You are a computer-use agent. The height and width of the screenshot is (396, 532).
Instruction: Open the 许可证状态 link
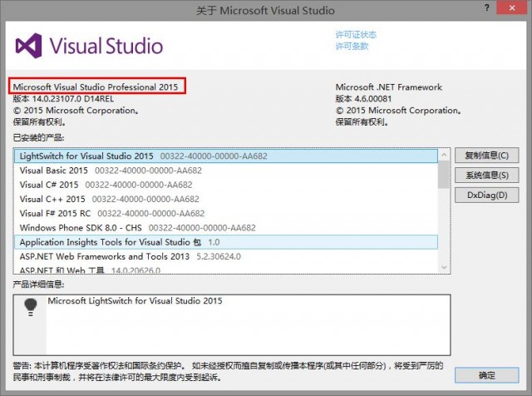coord(356,35)
